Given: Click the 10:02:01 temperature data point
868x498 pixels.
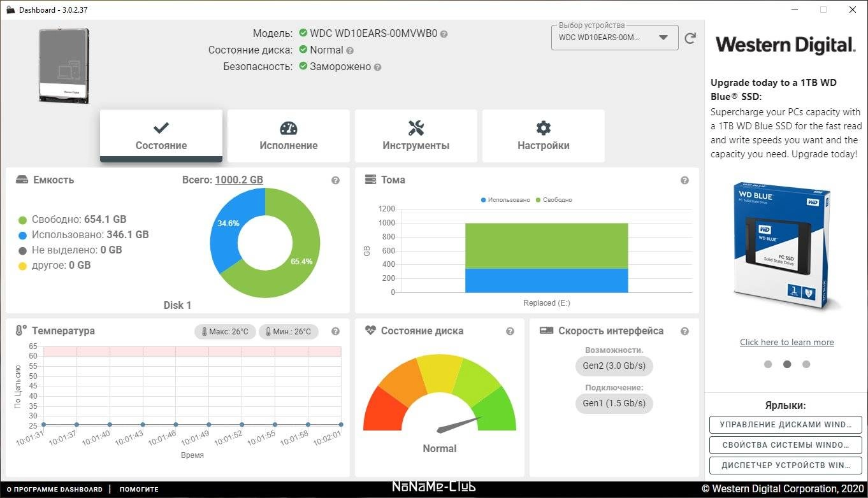Looking at the screenshot, I should 341,424.
